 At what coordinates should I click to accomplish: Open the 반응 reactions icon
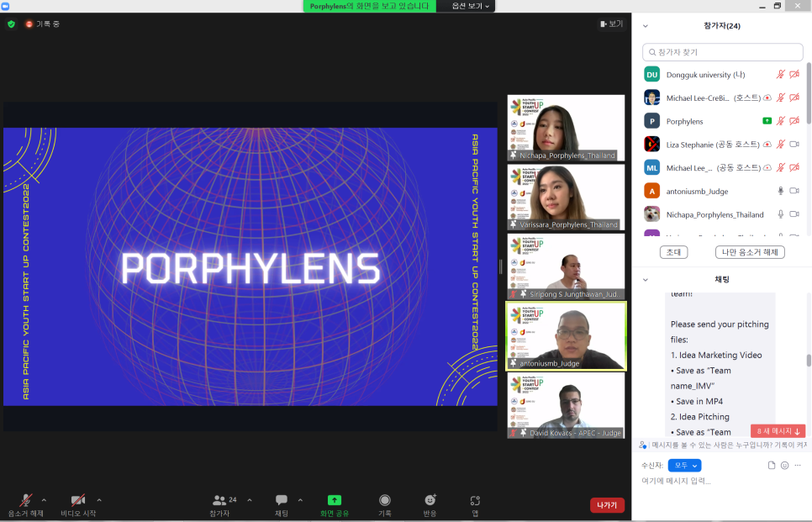tap(430, 500)
